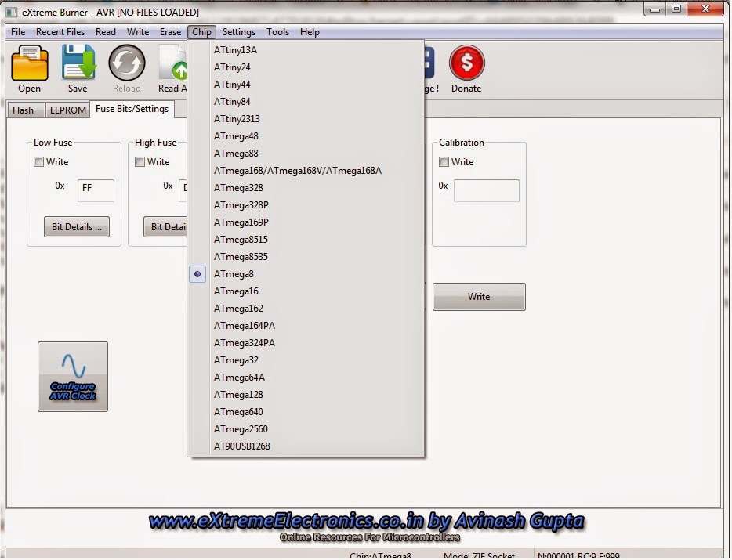Open Configure AVR Clock
Viewport: 732px width, 560px height.
pyautogui.click(x=72, y=376)
